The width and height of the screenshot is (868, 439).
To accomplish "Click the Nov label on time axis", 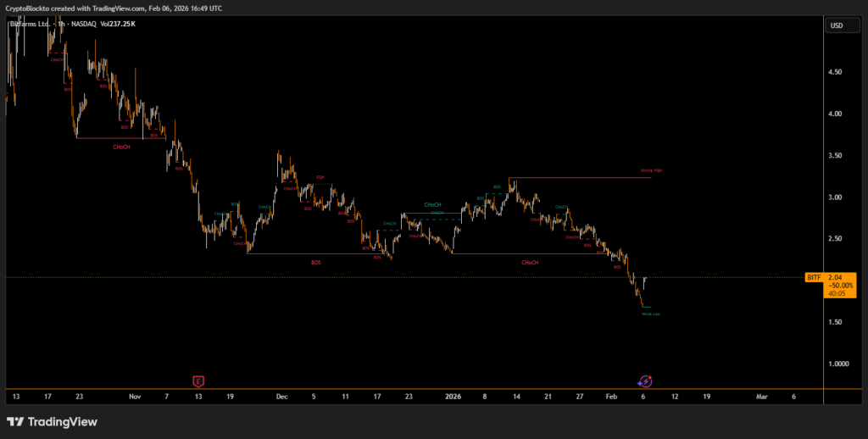I will click(x=136, y=396).
